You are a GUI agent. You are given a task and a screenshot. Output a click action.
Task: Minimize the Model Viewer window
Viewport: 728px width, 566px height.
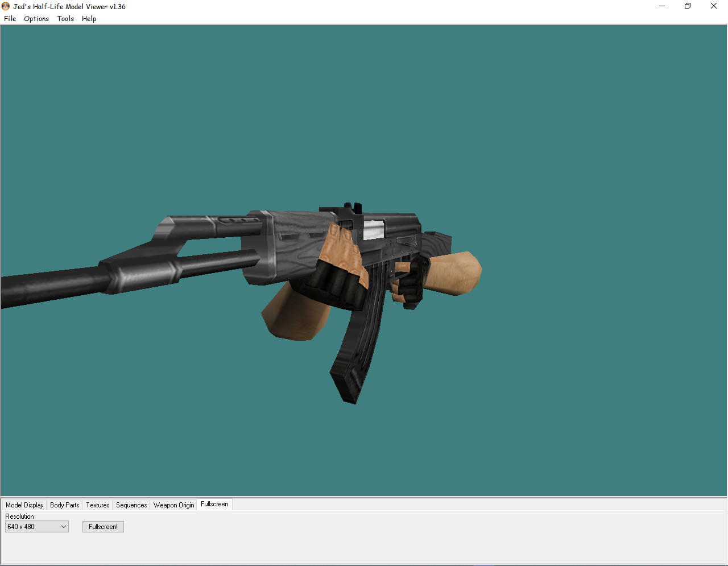662,6
